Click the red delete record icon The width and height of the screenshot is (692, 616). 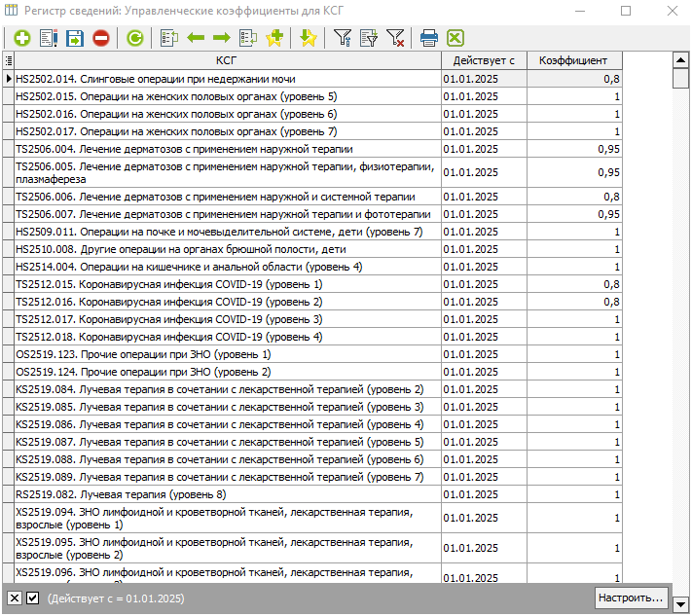click(101, 39)
